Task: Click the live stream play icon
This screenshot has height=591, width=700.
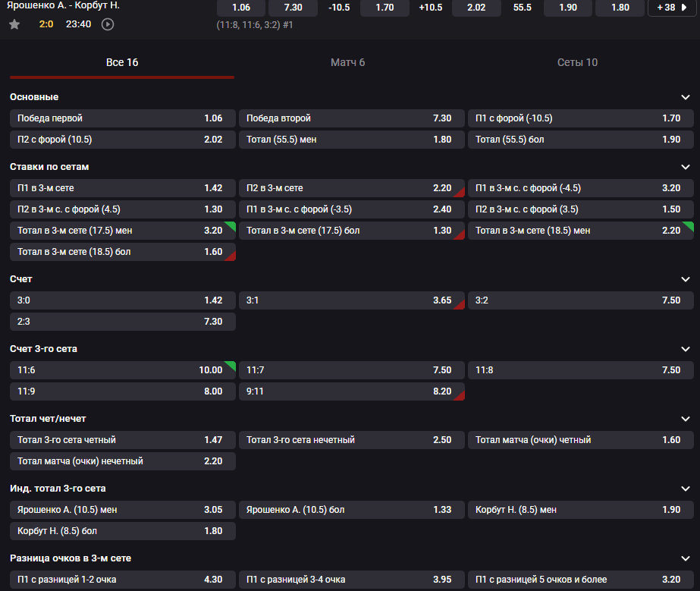Action: click(x=108, y=24)
